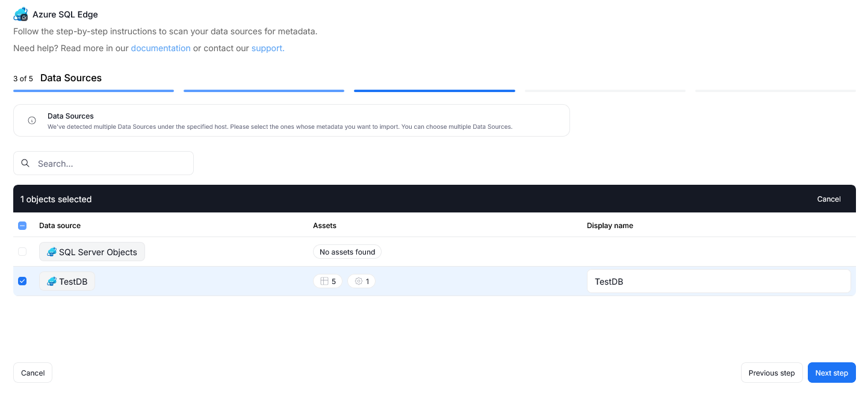This screenshot has width=868, height=393.
Task: Click the Azure SQL Edge logo icon
Action: pos(20,14)
